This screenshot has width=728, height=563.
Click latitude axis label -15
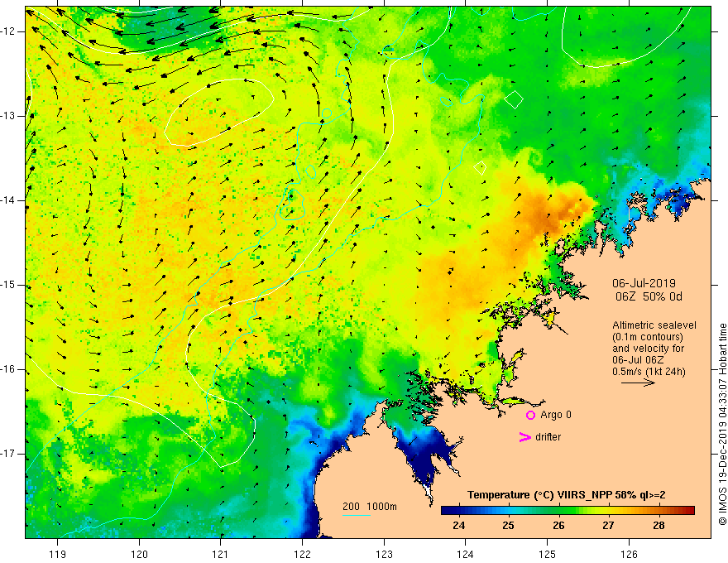coord(8,285)
